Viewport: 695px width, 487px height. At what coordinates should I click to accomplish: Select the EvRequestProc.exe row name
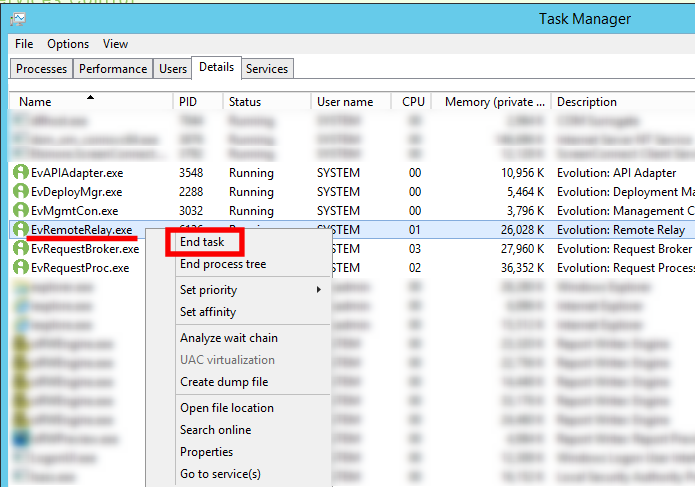coord(80,268)
